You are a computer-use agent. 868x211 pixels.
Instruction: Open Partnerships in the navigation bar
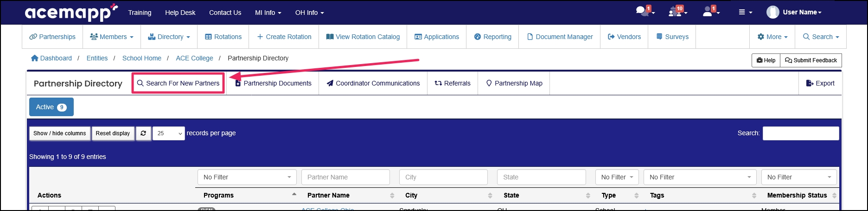click(x=52, y=37)
